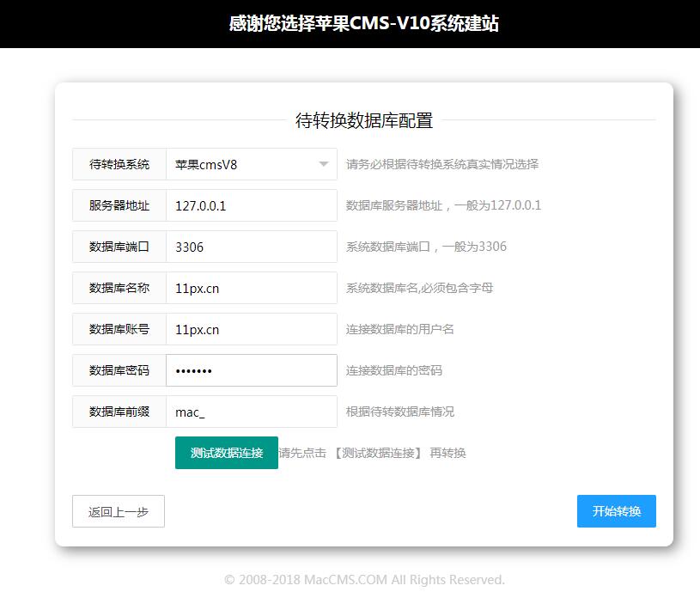700x604 pixels.
Task: Click the 数据库名称 row label
Action: click(119, 288)
